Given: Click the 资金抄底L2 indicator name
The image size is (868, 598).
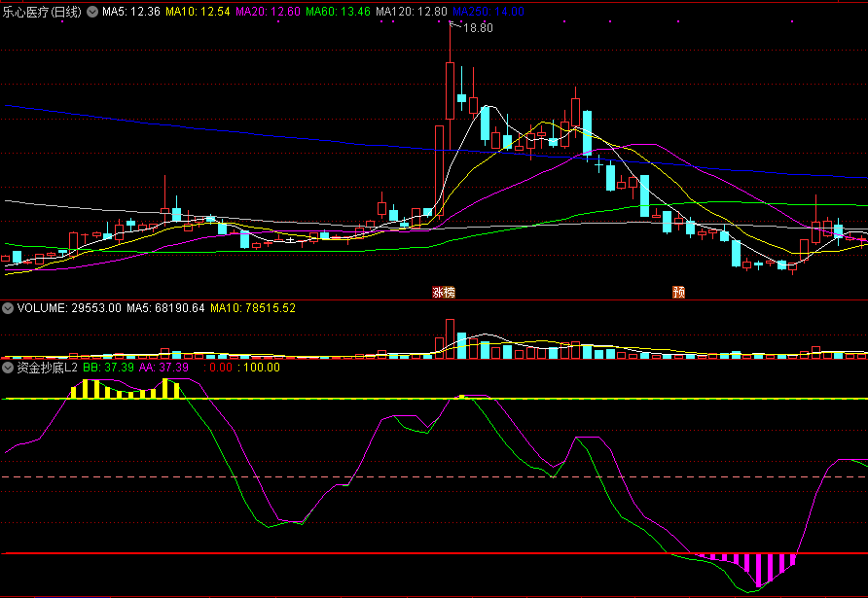Looking at the screenshot, I should [47, 368].
